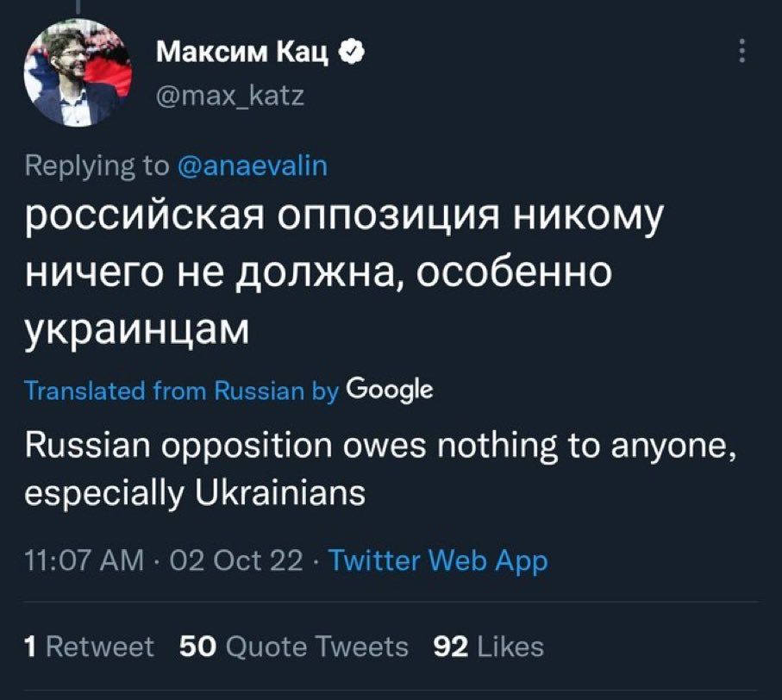Click the '02 Oct 22' date

(225, 561)
